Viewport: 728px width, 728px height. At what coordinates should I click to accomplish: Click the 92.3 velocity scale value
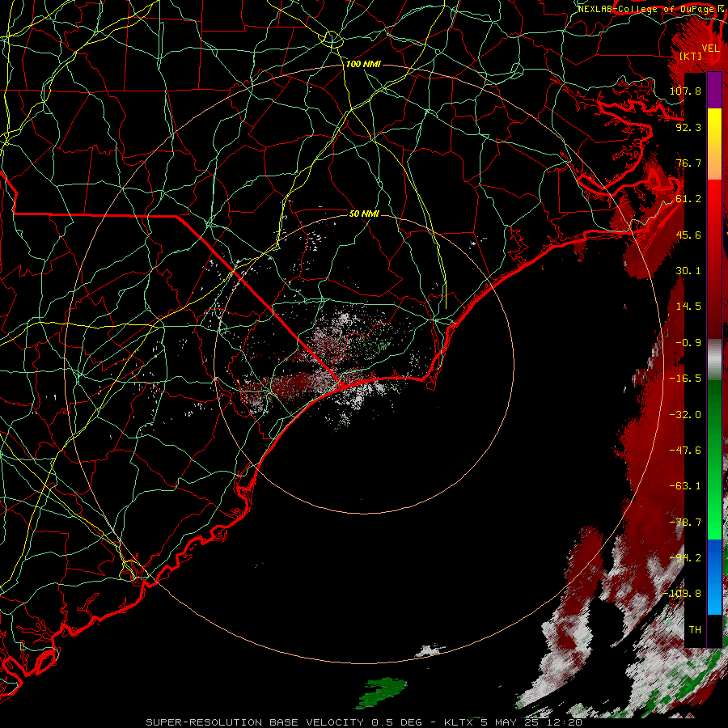688,127
